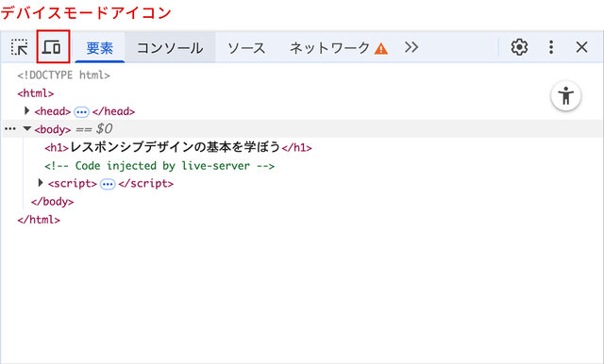Select the opening <html> tag
Screen dimensions: 604x364
(x=36, y=93)
